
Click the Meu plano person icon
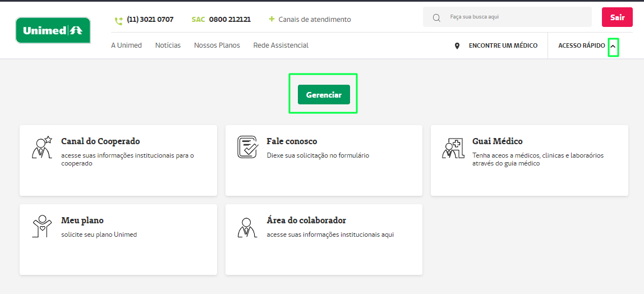42,226
